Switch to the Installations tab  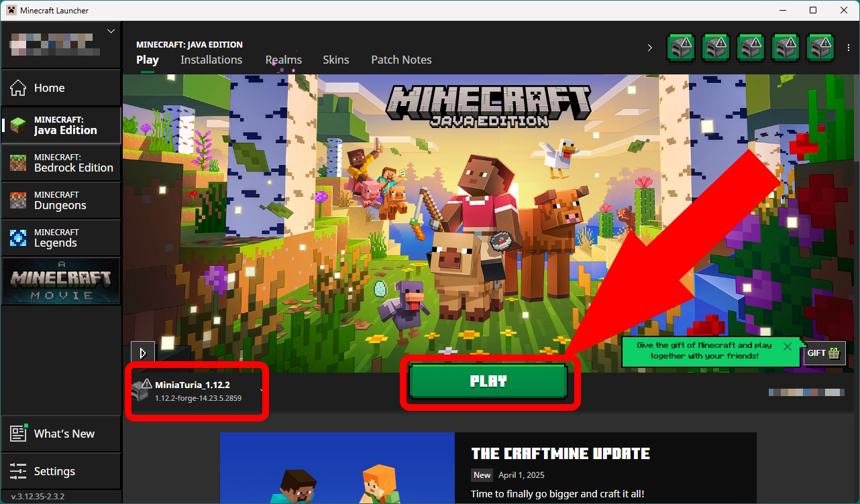pyautogui.click(x=211, y=60)
